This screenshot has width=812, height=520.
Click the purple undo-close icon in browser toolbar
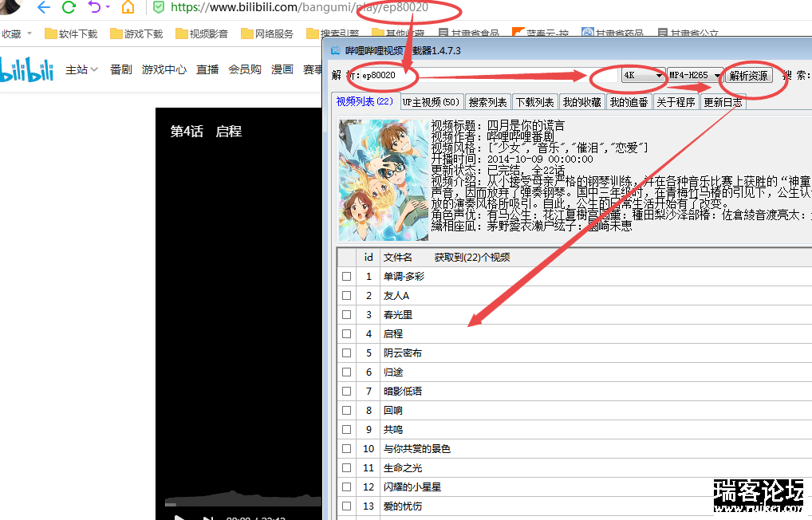94,6
